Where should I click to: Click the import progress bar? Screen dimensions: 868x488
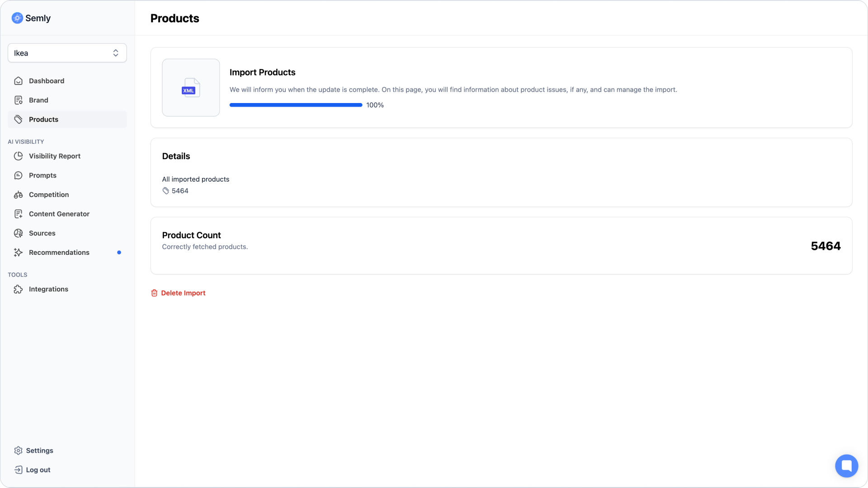click(x=296, y=105)
